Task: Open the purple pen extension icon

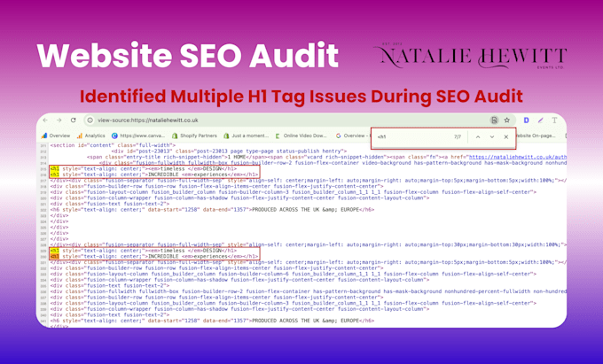Action: (x=540, y=120)
